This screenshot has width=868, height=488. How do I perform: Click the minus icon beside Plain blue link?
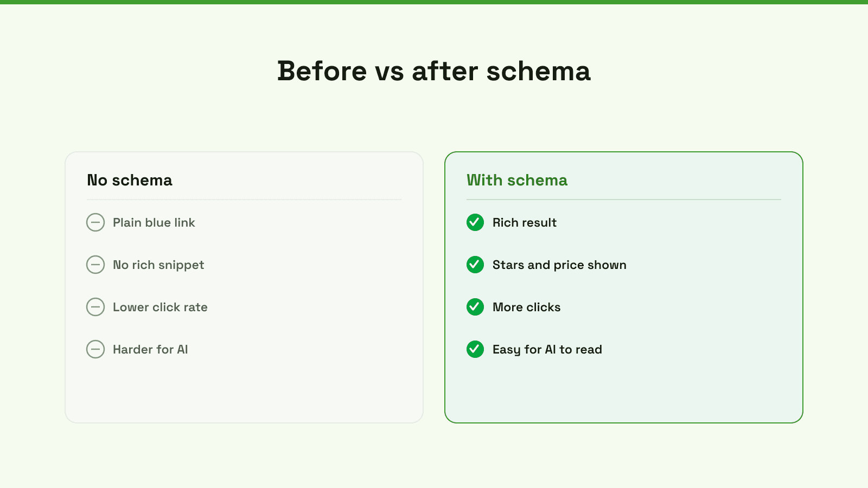[95, 222]
